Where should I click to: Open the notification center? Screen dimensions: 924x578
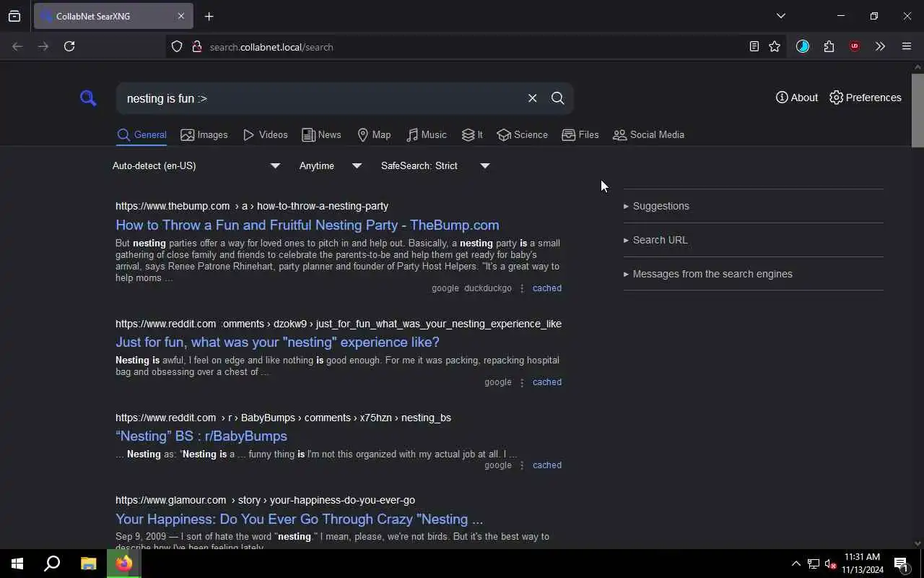point(902,564)
